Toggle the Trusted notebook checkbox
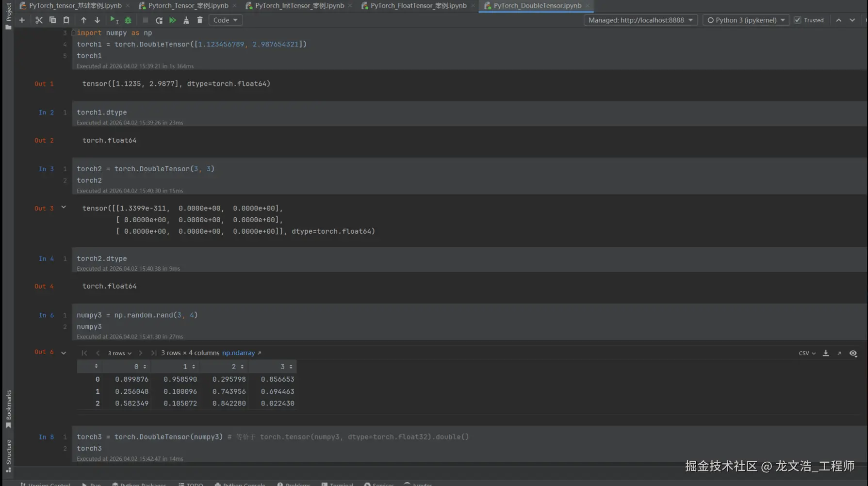The height and width of the screenshot is (486, 868). point(798,20)
